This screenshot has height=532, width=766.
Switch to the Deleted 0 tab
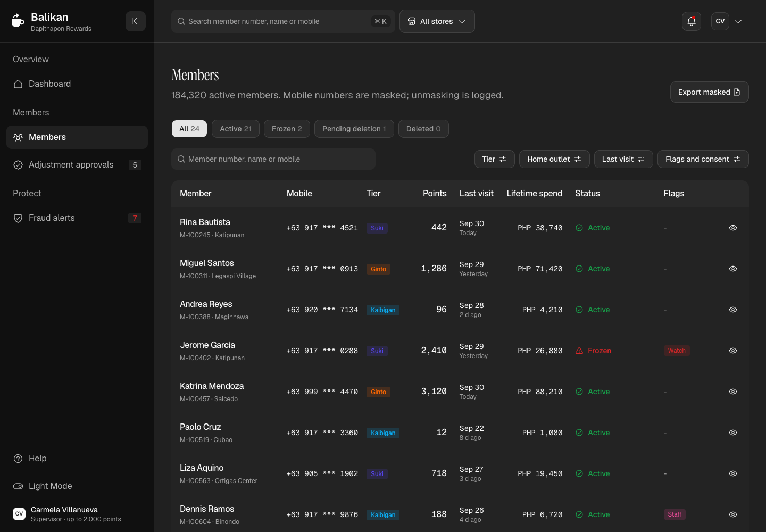pyautogui.click(x=423, y=129)
